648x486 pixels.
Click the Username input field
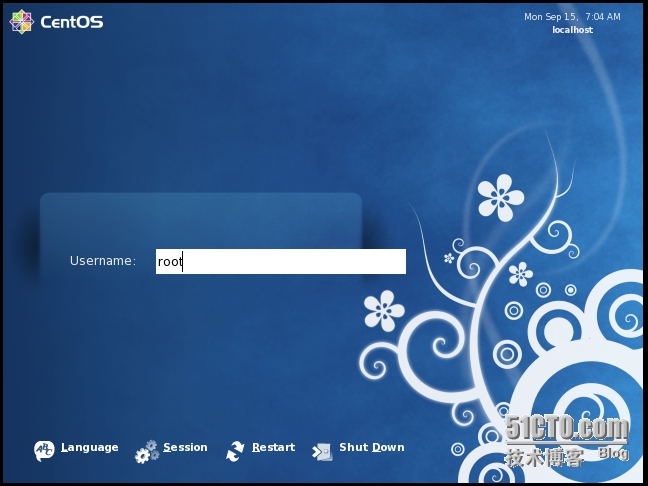(x=281, y=261)
